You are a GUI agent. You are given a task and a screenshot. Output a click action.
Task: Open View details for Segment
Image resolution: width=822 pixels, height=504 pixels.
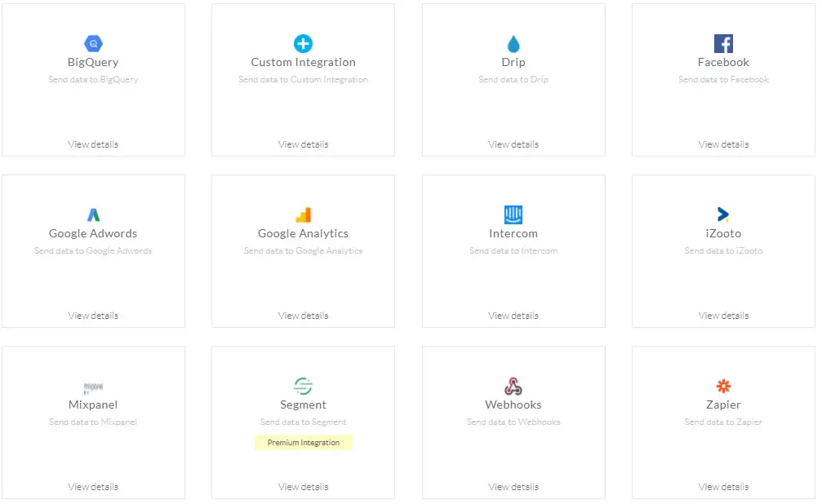click(303, 487)
